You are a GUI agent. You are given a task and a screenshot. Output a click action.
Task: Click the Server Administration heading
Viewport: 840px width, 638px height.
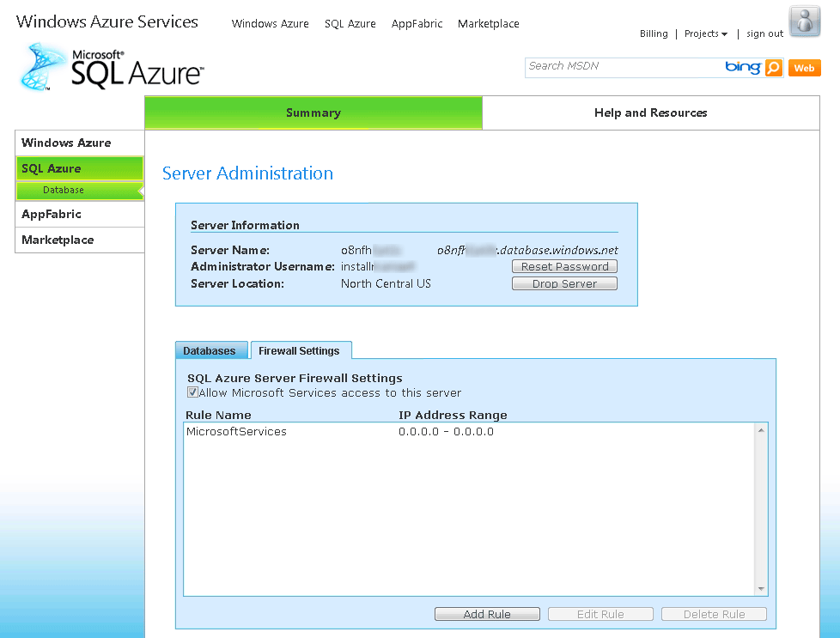coord(247,173)
